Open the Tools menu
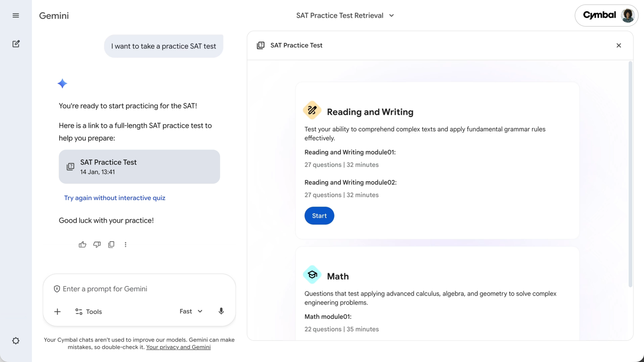The width and height of the screenshot is (644, 362). pyautogui.click(x=89, y=312)
